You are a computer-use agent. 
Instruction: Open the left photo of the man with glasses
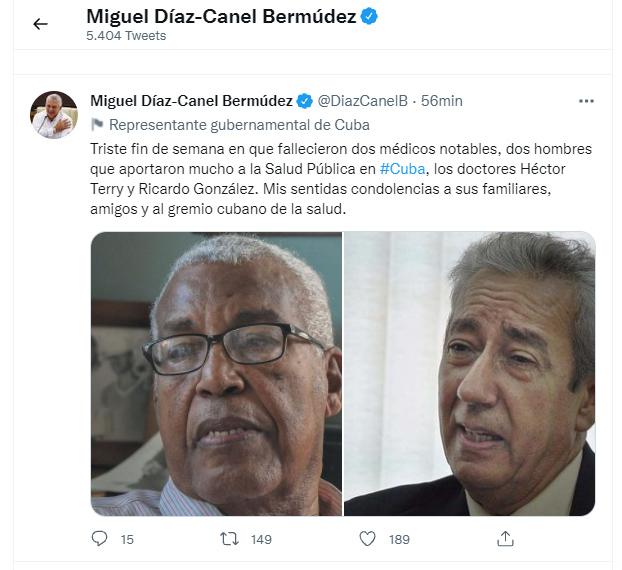point(216,374)
